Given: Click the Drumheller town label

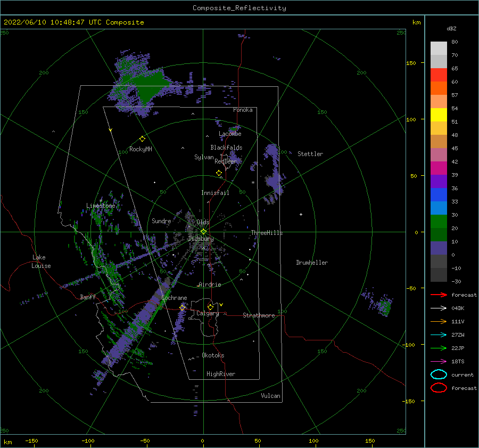Looking at the screenshot, I should click(312, 263).
